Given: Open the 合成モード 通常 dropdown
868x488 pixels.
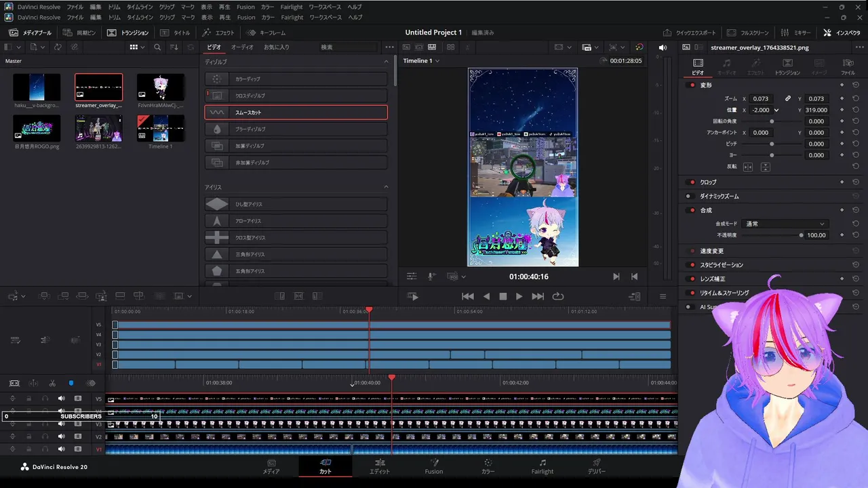Looking at the screenshot, I should coord(785,224).
